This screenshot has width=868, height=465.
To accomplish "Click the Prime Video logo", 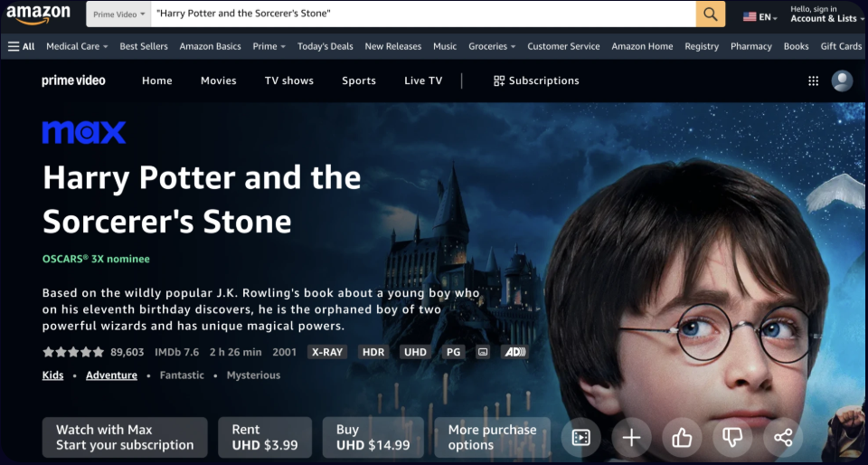I will (x=73, y=81).
